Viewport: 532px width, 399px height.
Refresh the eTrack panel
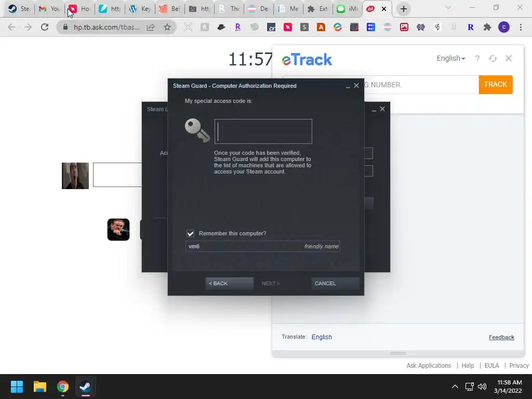493,58
